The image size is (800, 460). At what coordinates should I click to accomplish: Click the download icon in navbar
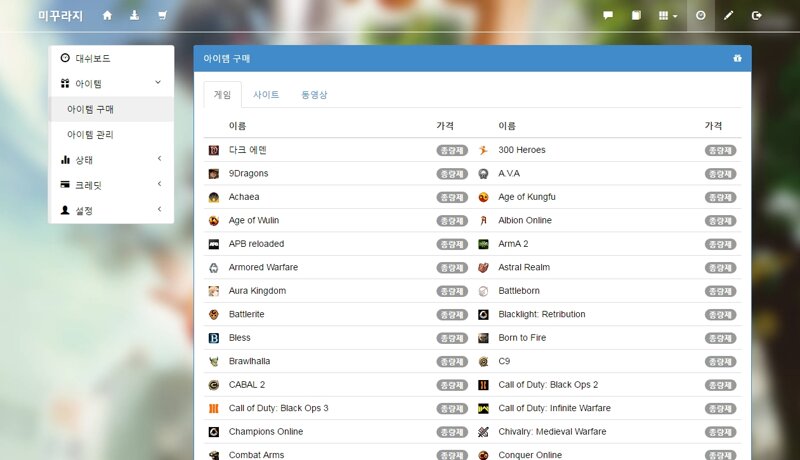click(x=134, y=15)
